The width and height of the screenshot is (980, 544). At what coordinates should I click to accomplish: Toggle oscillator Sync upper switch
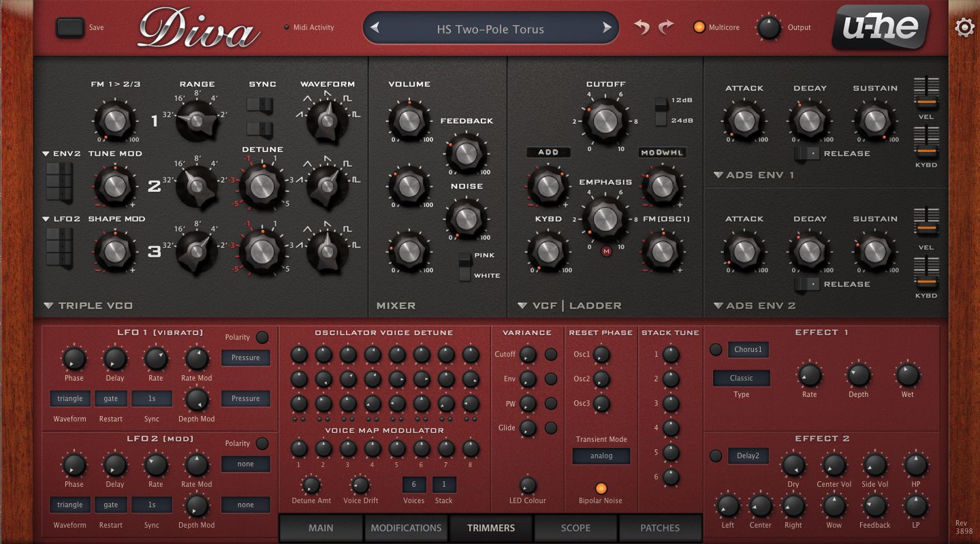[259, 105]
